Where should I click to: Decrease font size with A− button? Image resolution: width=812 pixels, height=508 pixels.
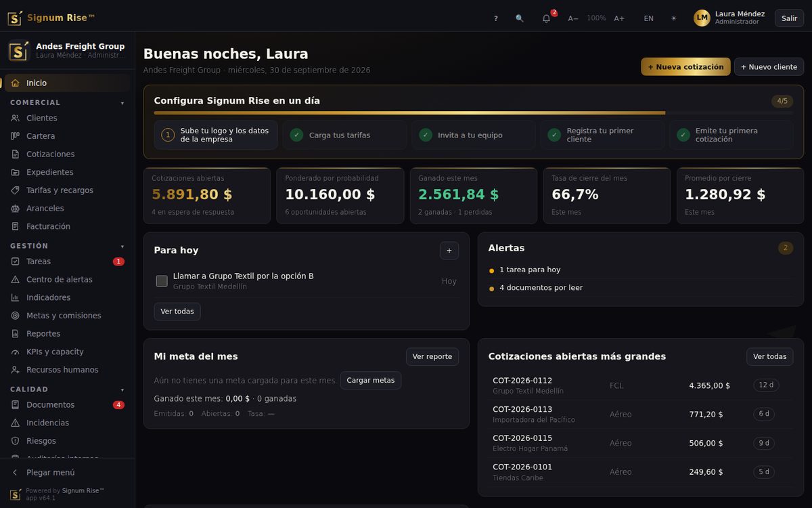tap(573, 18)
